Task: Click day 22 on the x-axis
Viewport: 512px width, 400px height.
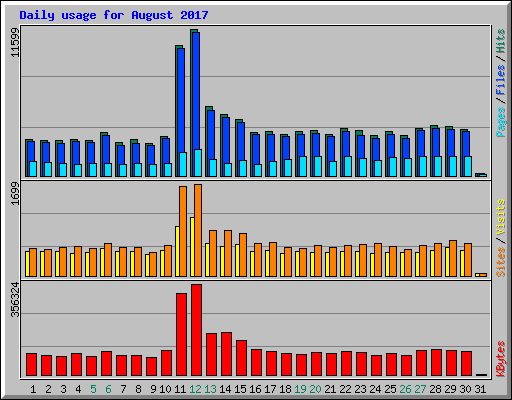Action: (x=345, y=389)
